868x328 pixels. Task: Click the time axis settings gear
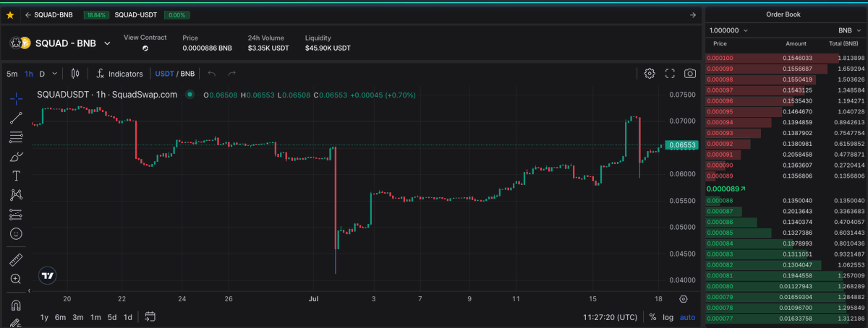coord(684,298)
